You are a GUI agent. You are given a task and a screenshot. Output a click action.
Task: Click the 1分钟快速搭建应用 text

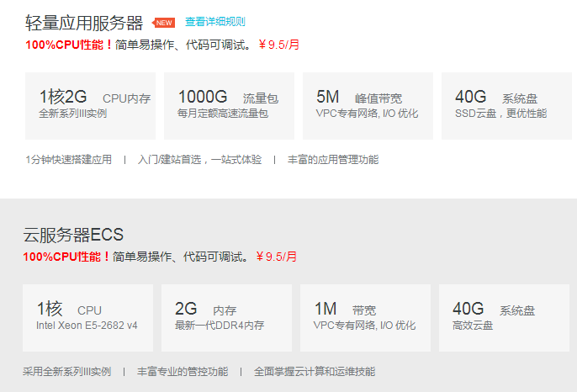click(x=68, y=160)
